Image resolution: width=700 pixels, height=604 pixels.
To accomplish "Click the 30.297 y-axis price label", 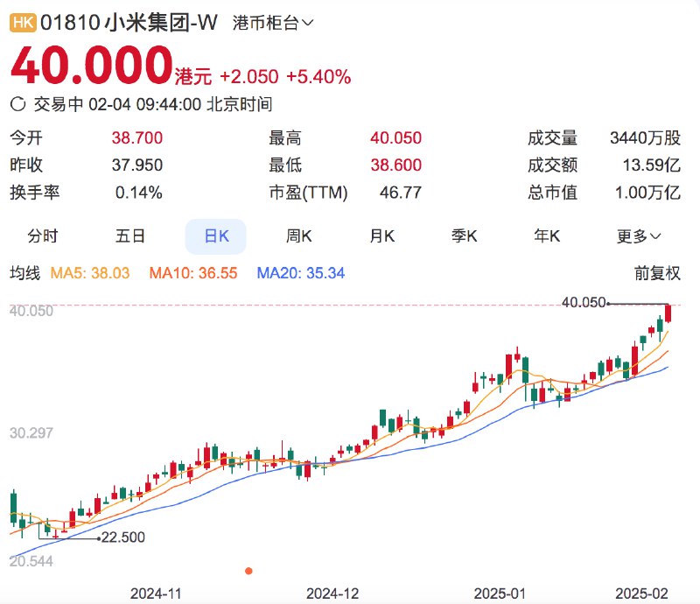I will (31, 433).
